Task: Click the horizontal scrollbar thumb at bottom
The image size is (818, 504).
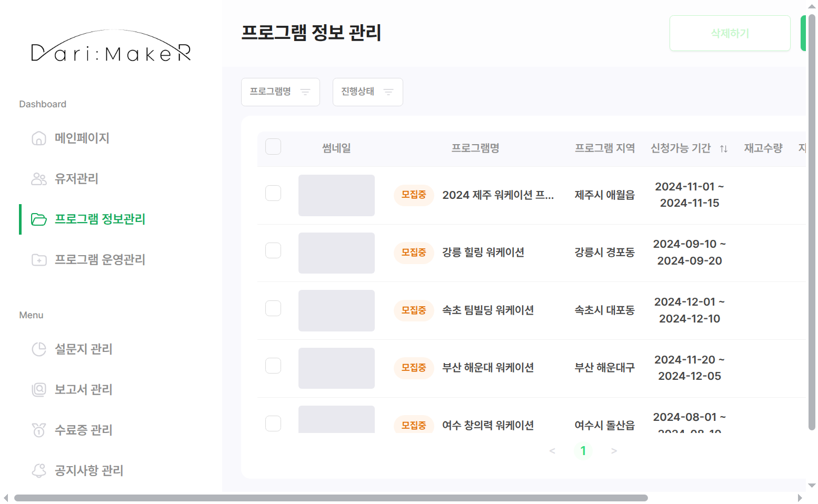Action: click(x=331, y=498)
